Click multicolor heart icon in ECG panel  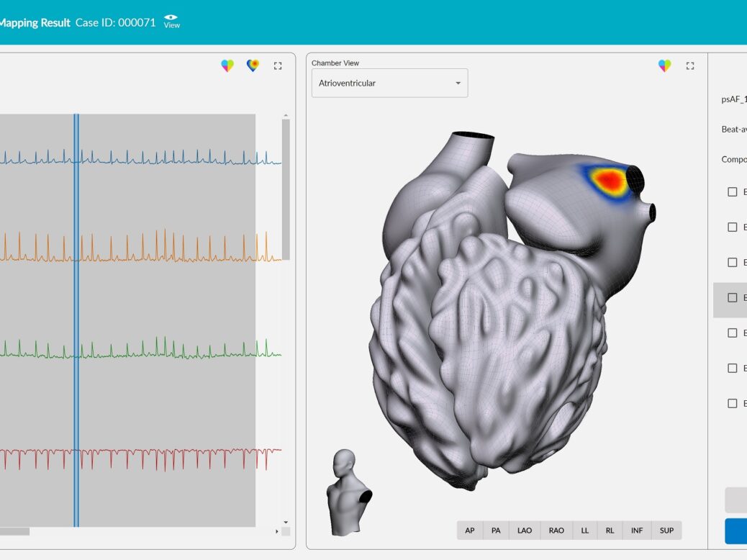[227, 66]
